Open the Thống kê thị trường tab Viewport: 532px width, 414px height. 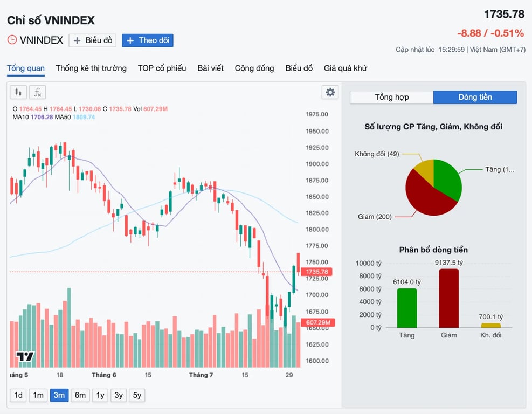click(91, 68)
